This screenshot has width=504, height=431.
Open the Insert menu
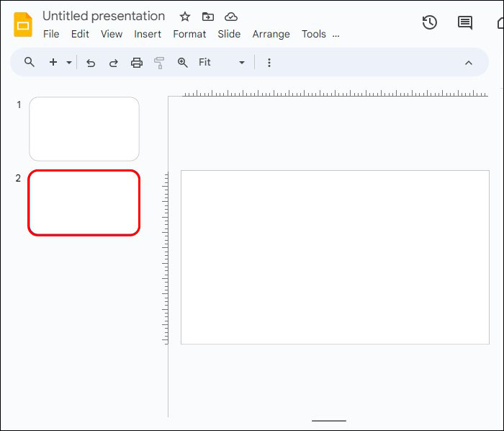(x=148, y=34)
